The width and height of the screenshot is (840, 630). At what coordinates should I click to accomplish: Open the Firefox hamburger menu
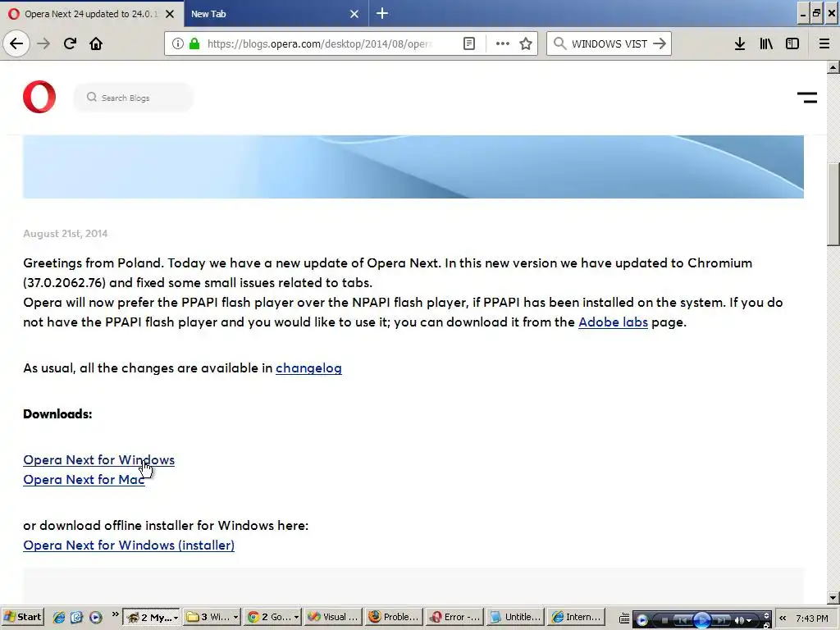point(824,43)
